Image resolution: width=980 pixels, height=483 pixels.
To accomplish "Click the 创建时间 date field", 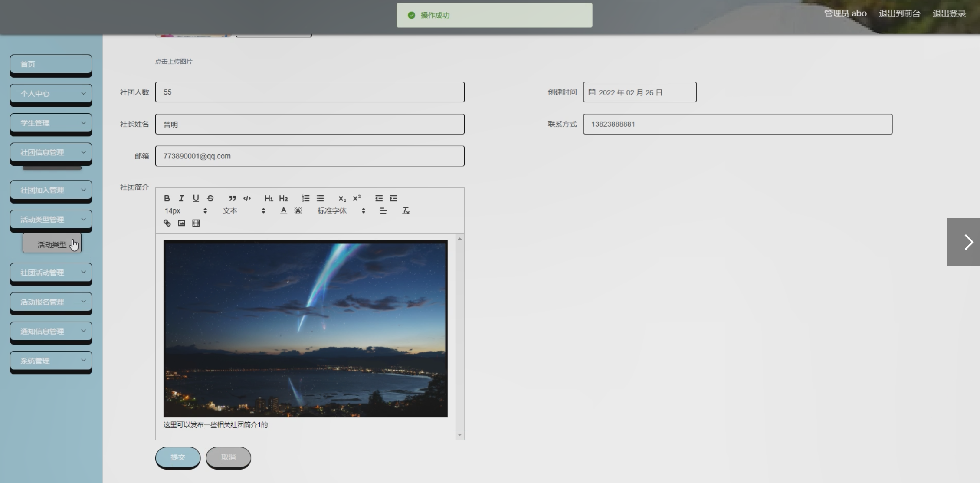I will [639, 92].
